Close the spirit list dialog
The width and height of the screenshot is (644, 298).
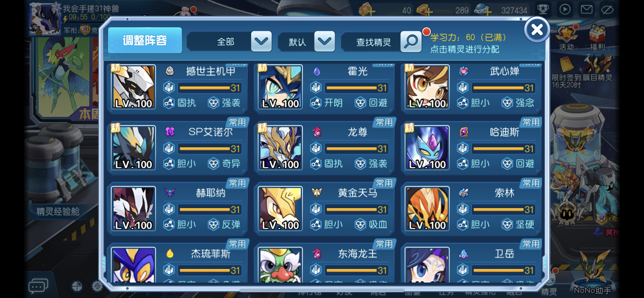537,30
